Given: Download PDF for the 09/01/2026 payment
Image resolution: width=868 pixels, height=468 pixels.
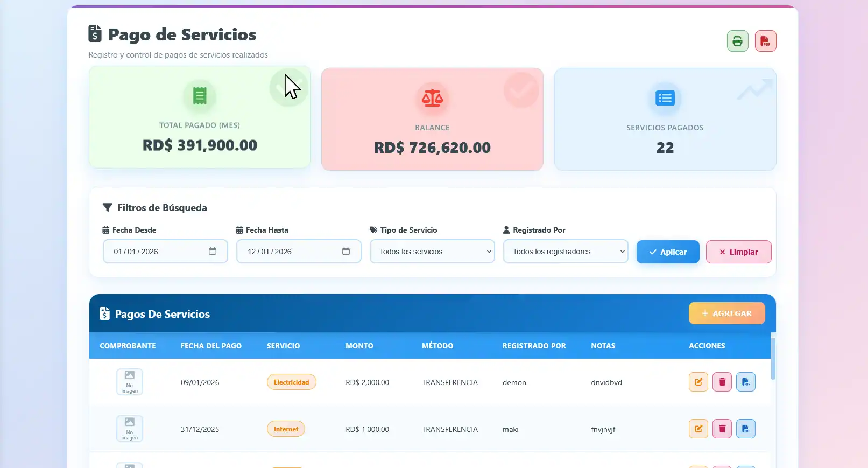Looking at the screenshot, I should [x=746, y=382].
